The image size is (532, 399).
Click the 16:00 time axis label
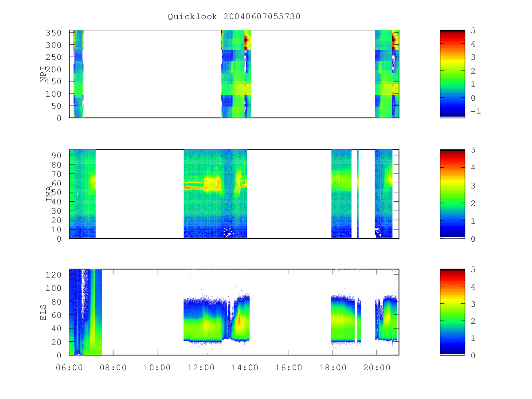(x=289, y=368)
